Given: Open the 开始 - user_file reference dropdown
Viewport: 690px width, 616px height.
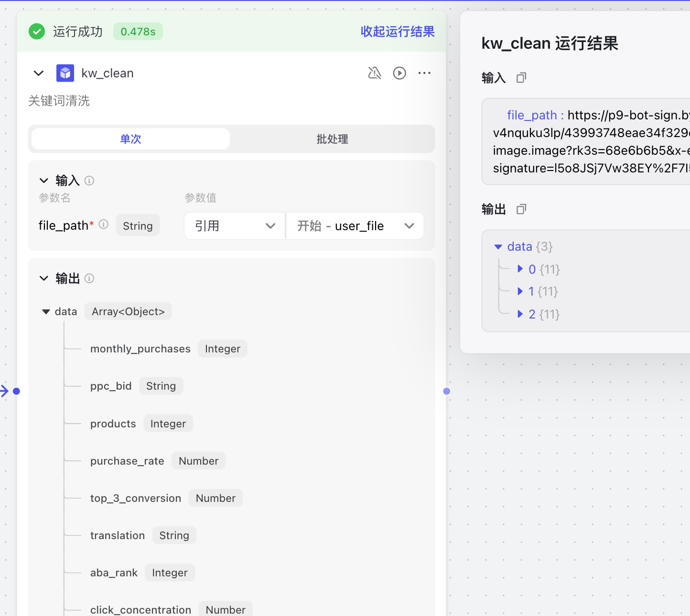Looking at the screenshot, I should tap(355, 226).
